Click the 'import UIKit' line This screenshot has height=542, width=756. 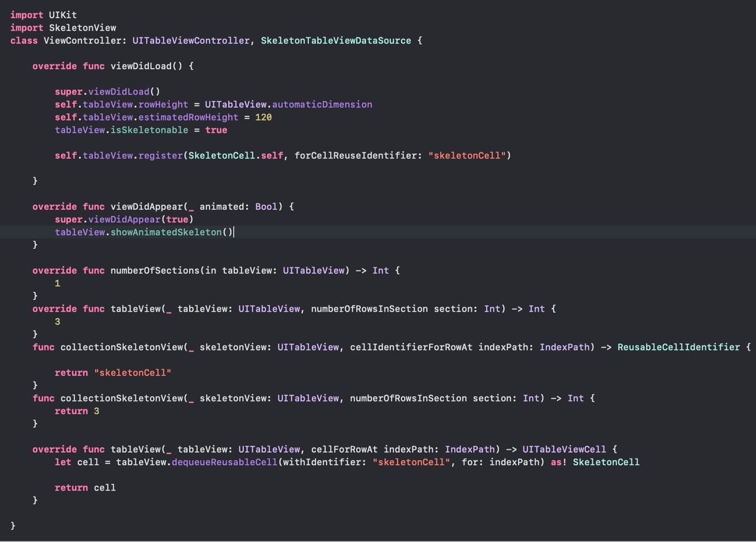tap(44, 15)
